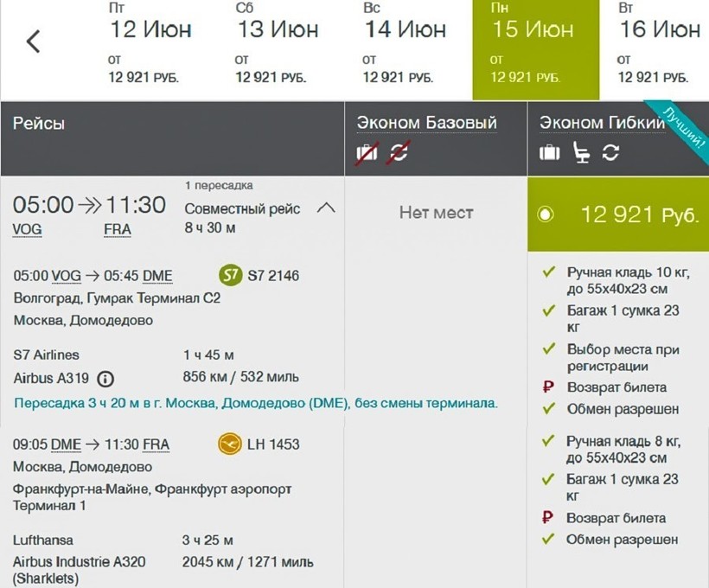The width and height of the screenshot is (709, 588).
Task: Click the crossed-out baggage icon under Эконом Базовый
Action: 367,153
